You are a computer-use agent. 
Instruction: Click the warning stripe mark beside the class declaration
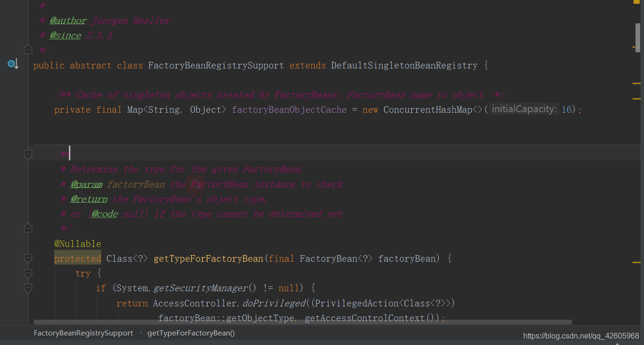click(637, 83)
